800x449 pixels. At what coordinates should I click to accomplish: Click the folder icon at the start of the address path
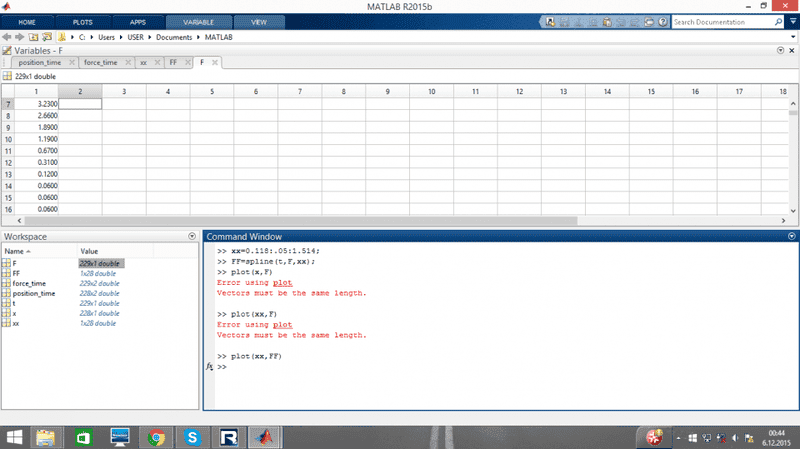[x=62, y=37]
